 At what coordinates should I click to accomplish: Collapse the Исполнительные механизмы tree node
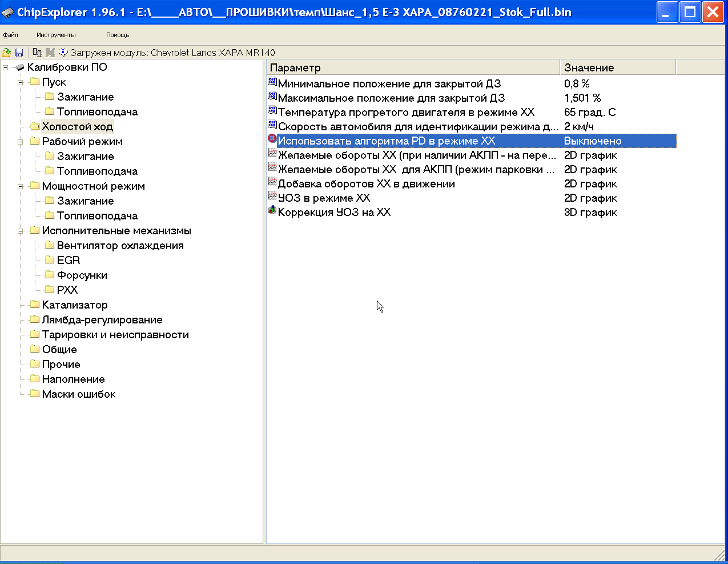click(21, 231)
